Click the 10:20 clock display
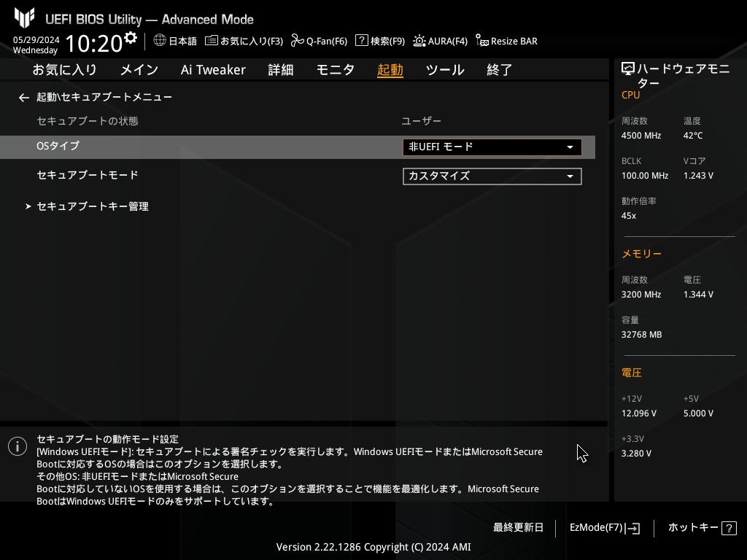 (94, 43)
